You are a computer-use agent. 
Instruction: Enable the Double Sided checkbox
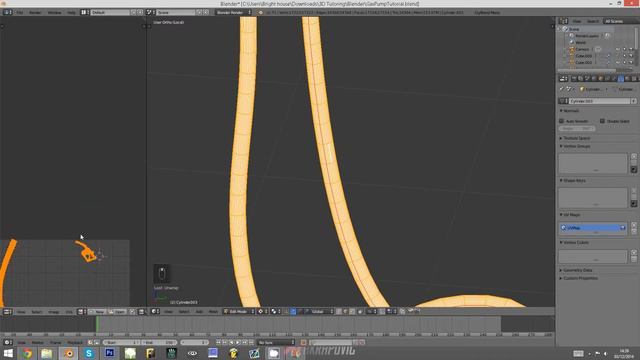click(602, 121)
